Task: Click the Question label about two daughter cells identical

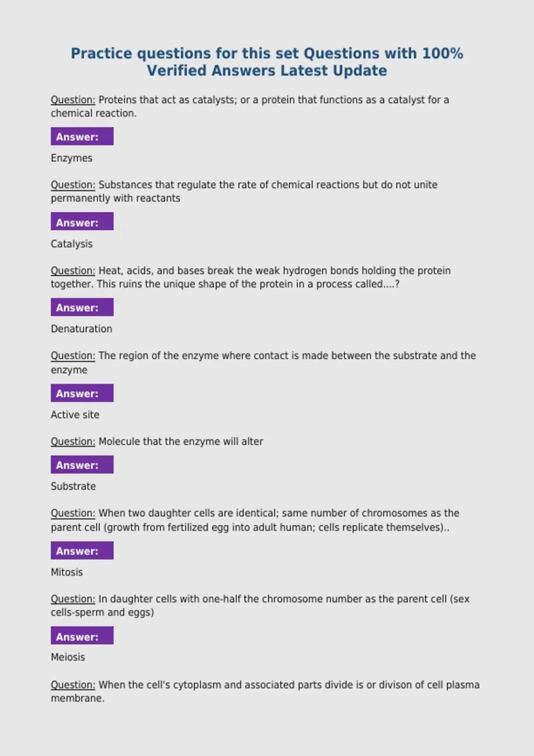Action: [x=73, y=513]
